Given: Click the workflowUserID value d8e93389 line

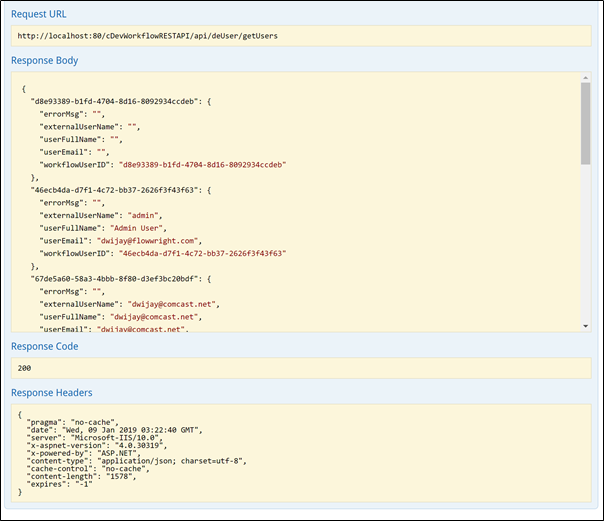Looking at the screenshot, I should 163,165.
